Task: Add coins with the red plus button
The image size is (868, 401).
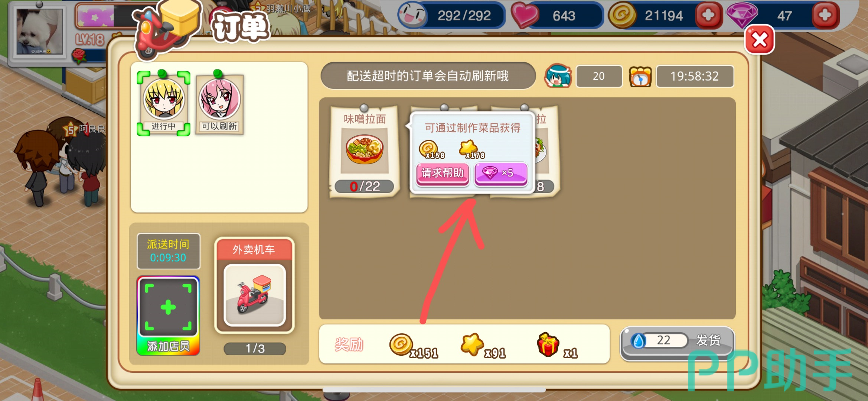Action: point(708,15)
